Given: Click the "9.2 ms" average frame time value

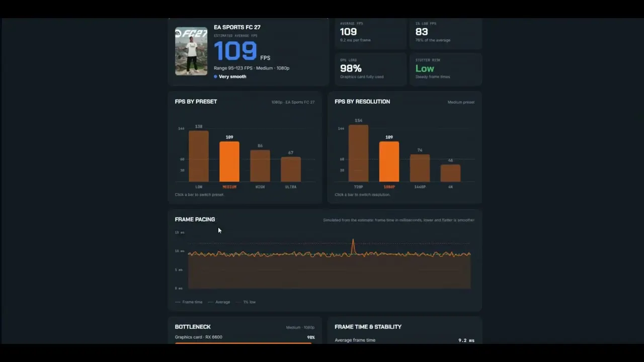Looking at the screenshot, I should pyautogui.click(x=466, y=340).
